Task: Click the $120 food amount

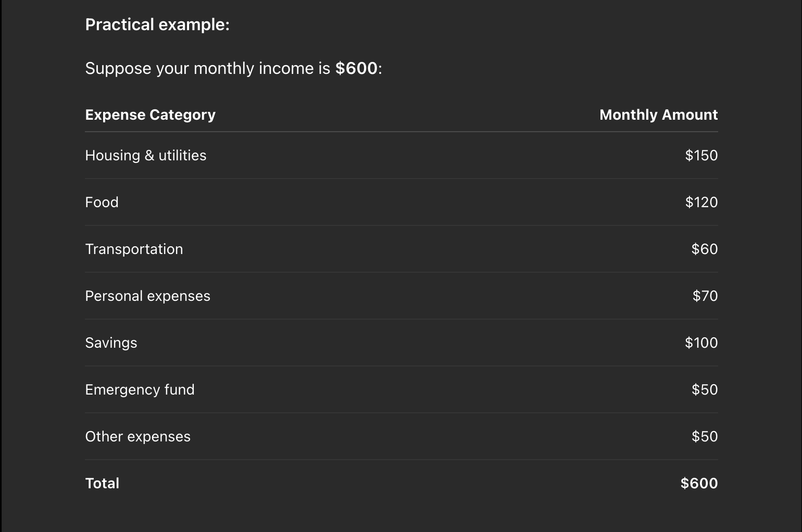Action: tap(701, 202)
